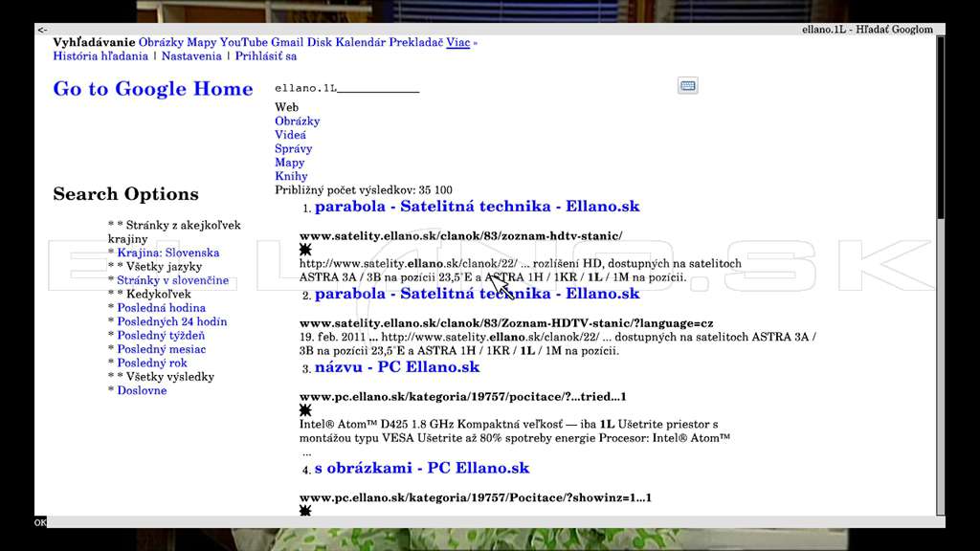Click the title text ellano.1L - Hľadať Googlom
Viewport: 980px width, 551px height.
[867, 30]
